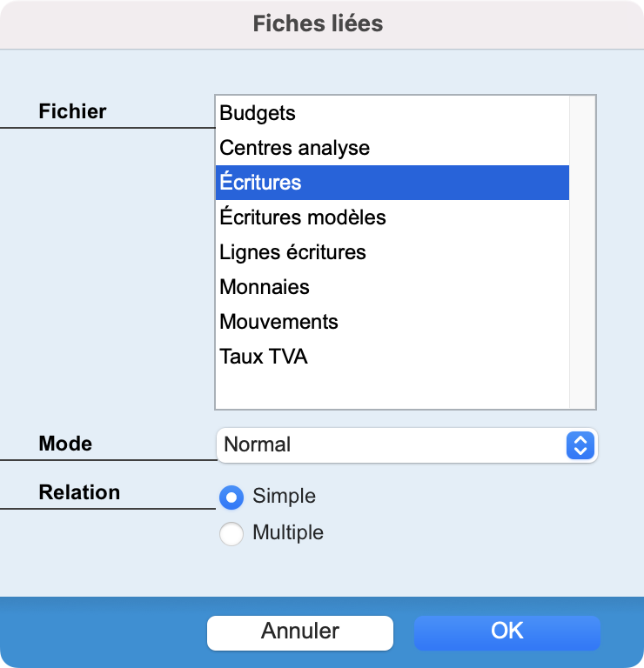Click the Multiple label text

pos(288,532)
